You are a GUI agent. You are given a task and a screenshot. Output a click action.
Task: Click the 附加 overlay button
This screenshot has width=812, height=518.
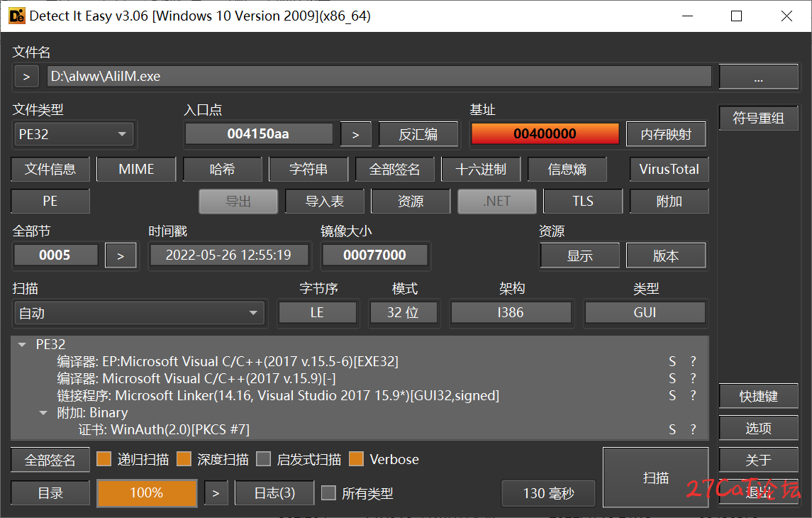[669, 201]
